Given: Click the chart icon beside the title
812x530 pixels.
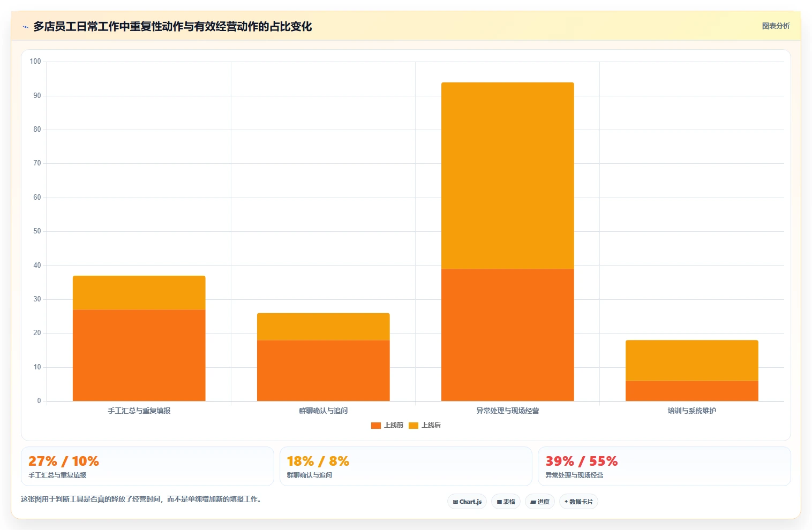Looking at the screenshot, I should (25, 27).
